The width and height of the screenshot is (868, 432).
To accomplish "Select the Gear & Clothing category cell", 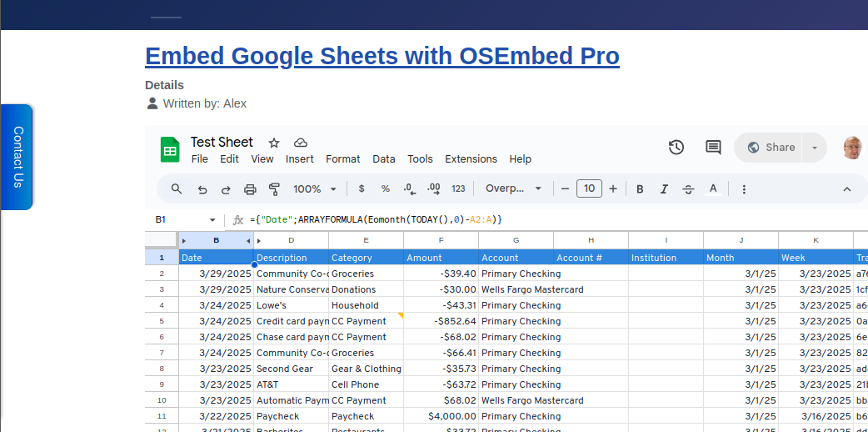I will click(366, 369).
